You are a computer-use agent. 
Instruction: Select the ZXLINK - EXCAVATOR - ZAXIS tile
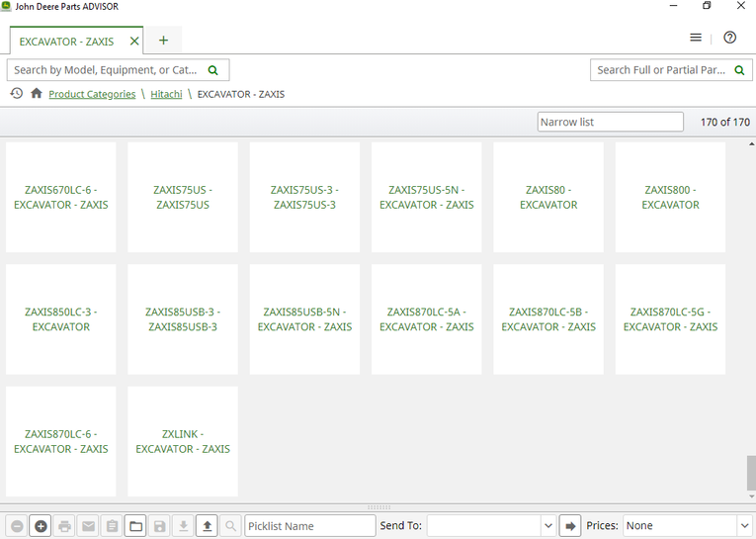click(x=183, y=441)
